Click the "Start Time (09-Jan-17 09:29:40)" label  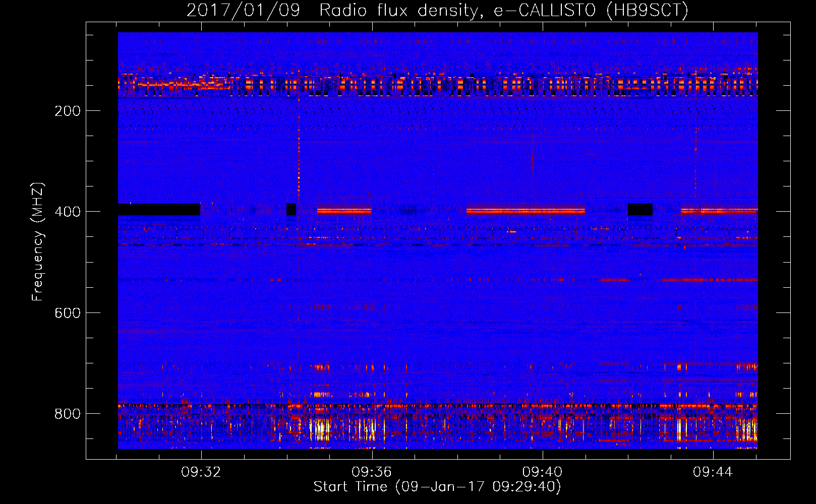[x=437, y=487]
